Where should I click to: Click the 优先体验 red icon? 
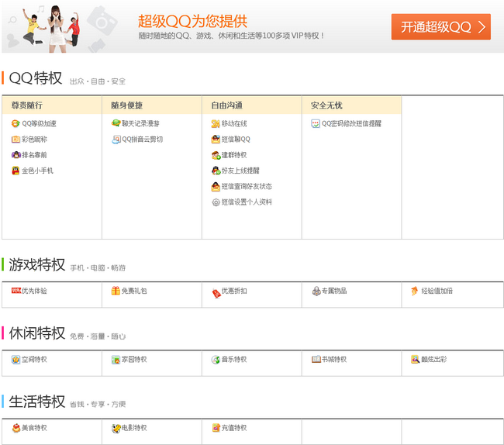pos(16,291)
